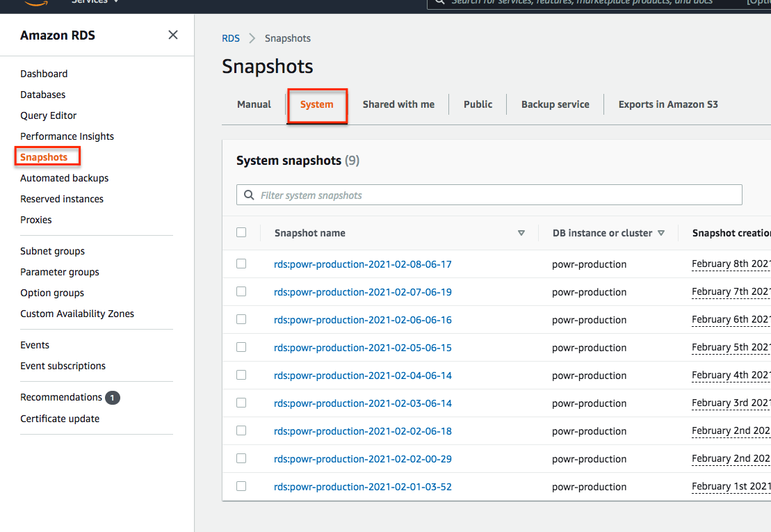Click the Filter system snapshots field
Screen dimensions: 771x532
497,195
